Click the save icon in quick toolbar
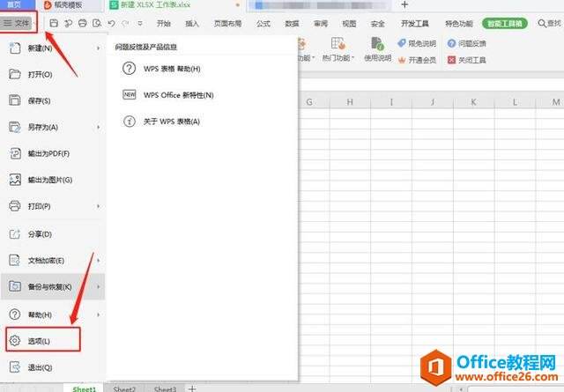 [x=54, y=24]
